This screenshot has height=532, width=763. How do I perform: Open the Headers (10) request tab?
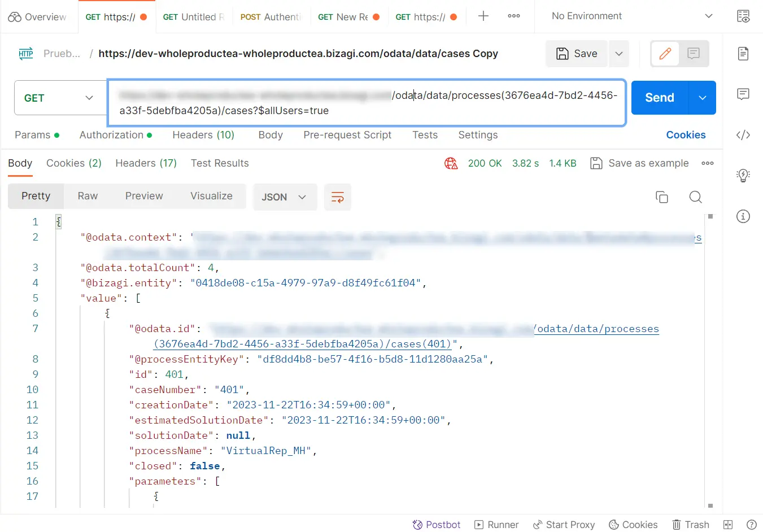tap(203, 135)
